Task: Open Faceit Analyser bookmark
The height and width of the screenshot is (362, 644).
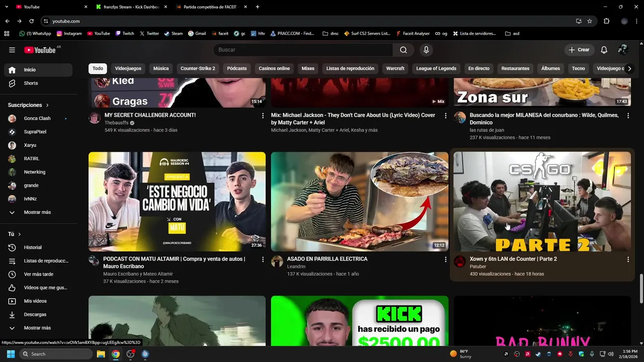Action: pos(413,34)
